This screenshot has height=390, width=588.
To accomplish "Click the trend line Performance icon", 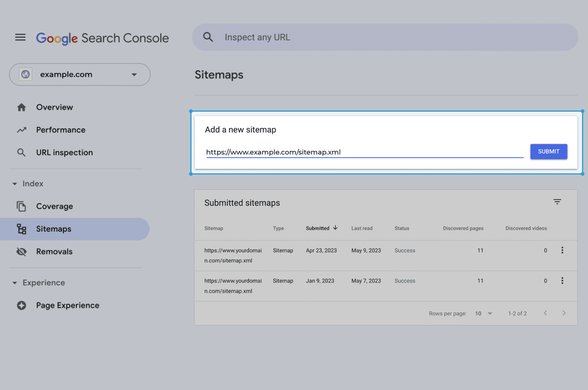I will pyautogui.click(x=22, y=130).
